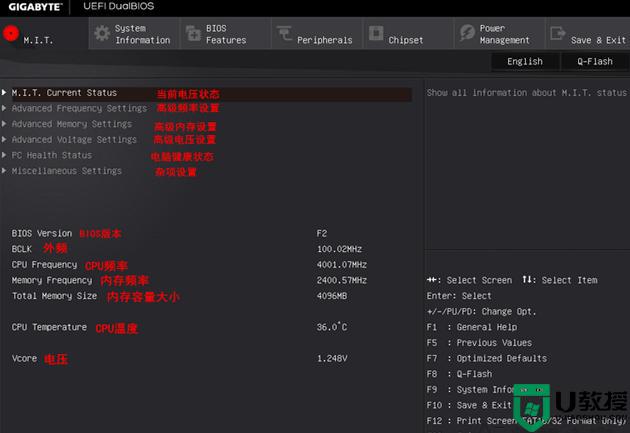Click the 1.248V Vcore value
This screenshot has height=433, width=630.
[332, 358]
